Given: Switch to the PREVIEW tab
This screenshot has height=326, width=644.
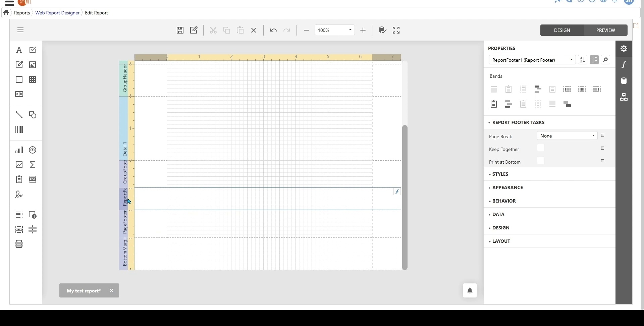Looking at the screenshot, I should 606,31.
